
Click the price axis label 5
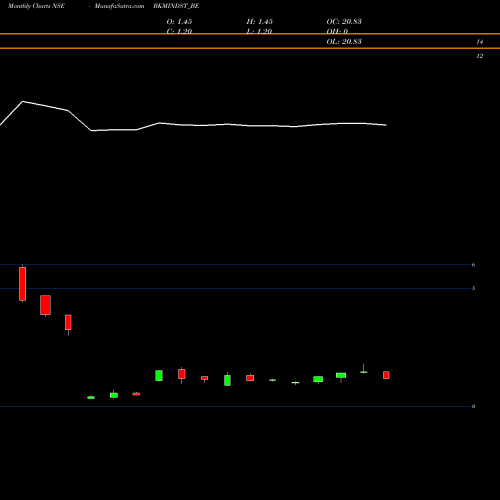tap(473, 288)
